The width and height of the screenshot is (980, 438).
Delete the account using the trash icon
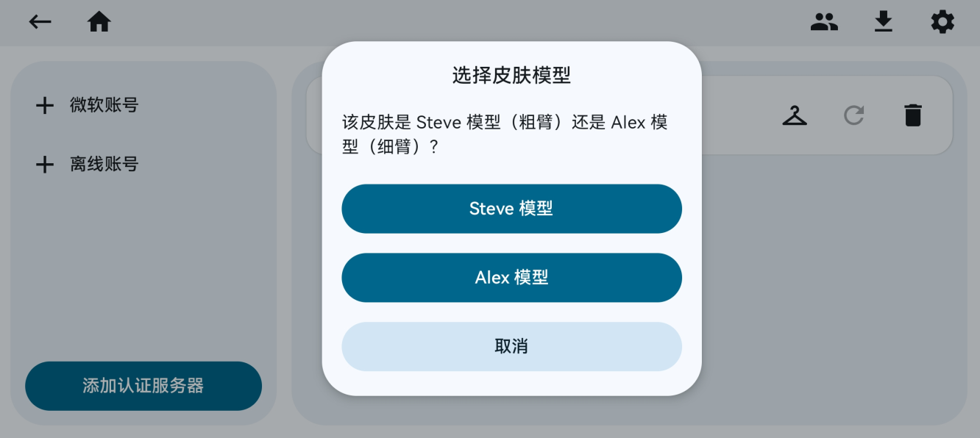tap(913, 115)
